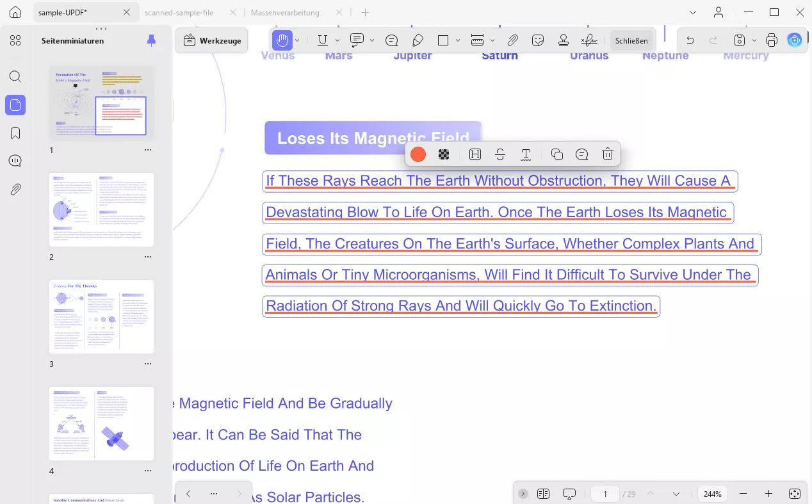Viewport: 812px width, 504px height.
Task: Choose the underline annotation tool
Action: point(323,40)
